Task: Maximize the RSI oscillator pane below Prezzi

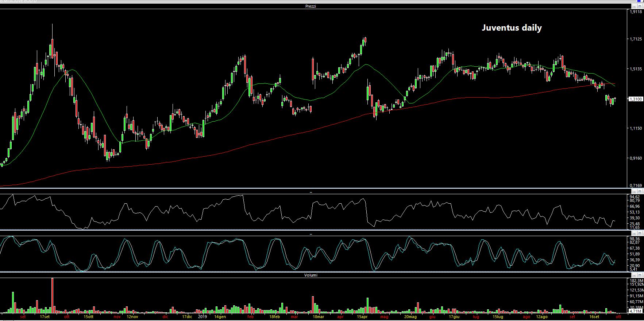Action: pos(640,192)
